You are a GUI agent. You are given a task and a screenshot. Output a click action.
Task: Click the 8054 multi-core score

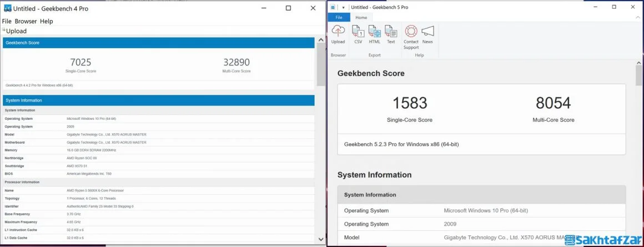coord(554,103)
